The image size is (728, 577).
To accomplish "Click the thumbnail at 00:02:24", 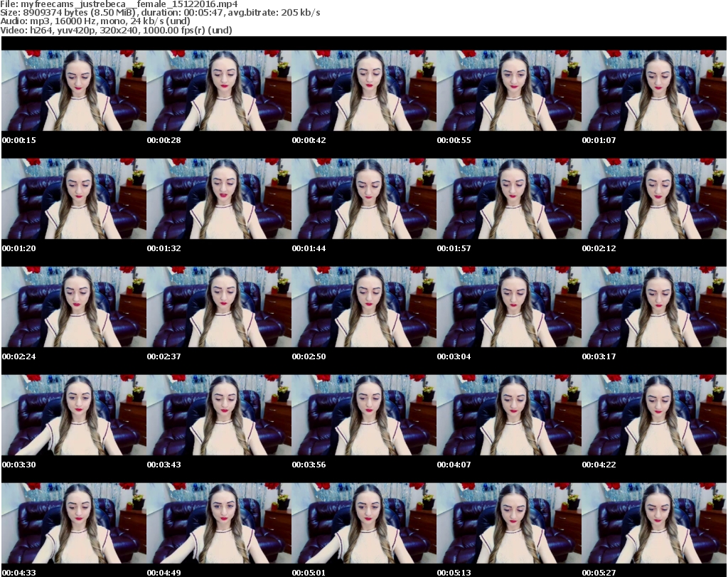I will 74,307.
